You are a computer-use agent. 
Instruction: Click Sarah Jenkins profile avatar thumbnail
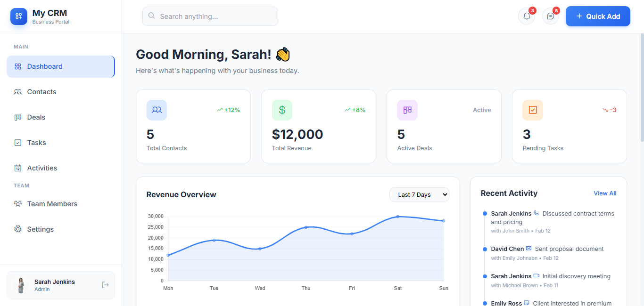21,285
